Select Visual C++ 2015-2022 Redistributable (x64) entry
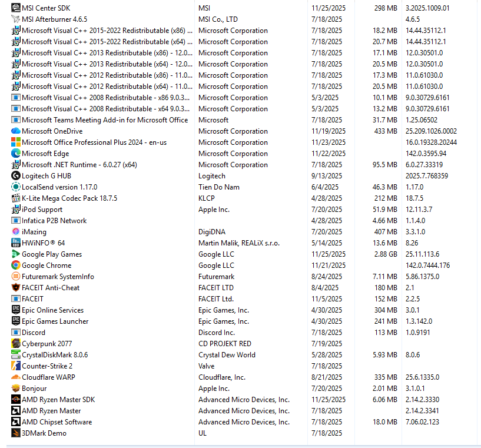 click(107, 41)
